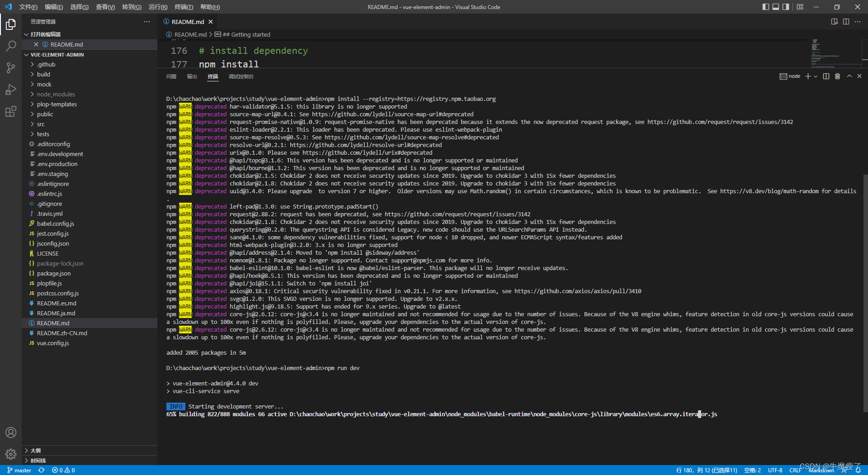Image resolution: width=868 pixels, height=475 pixels.
Task: Toggle primary sidebar layout icon
Action: tap(765, 7)
